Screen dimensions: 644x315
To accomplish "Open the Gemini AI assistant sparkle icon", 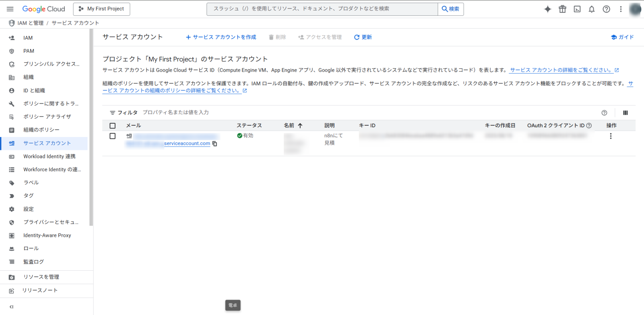I will pos(547,9).
